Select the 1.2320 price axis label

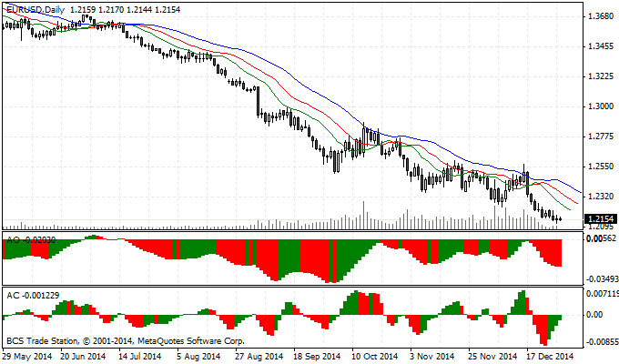tap(601, 197)
